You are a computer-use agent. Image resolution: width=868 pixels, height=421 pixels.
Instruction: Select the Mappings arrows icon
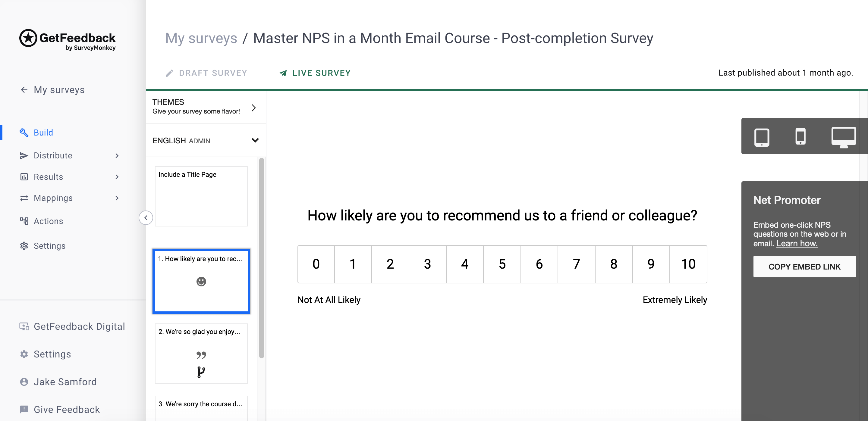click(24, 198)
